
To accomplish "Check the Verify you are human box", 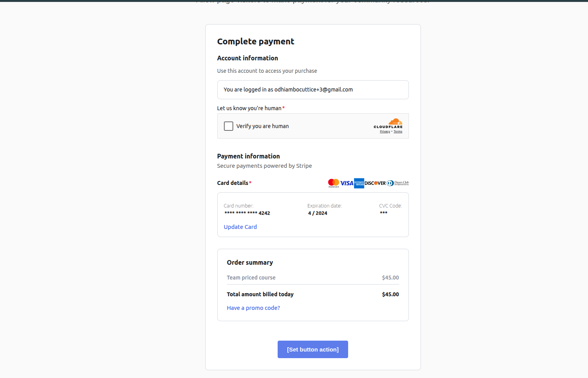I will (x=229, y=126).
